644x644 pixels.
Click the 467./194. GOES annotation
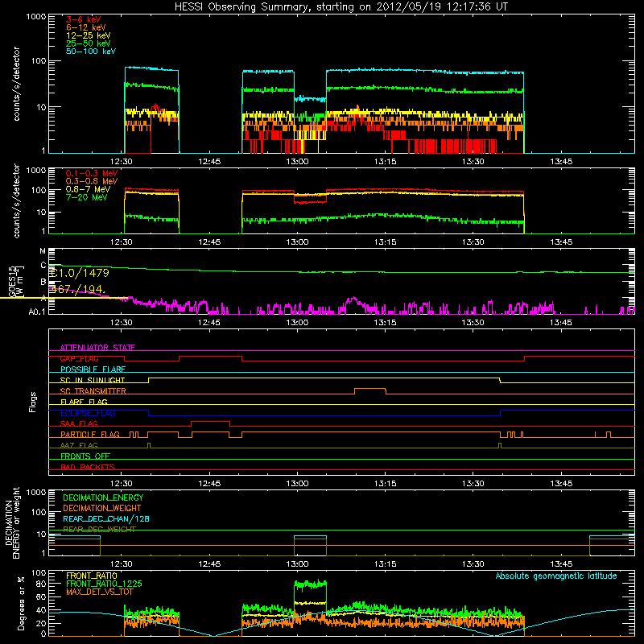[x=77, y=290]
